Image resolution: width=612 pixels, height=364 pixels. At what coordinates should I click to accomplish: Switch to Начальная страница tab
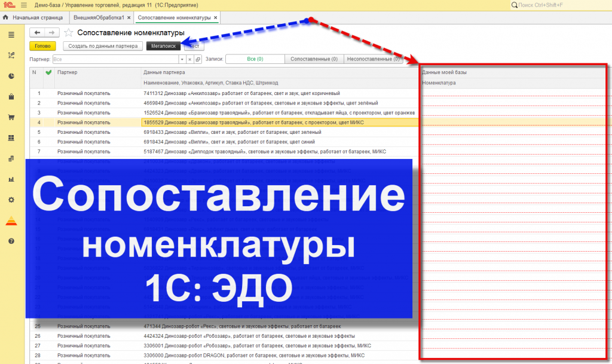pos(38,17)
